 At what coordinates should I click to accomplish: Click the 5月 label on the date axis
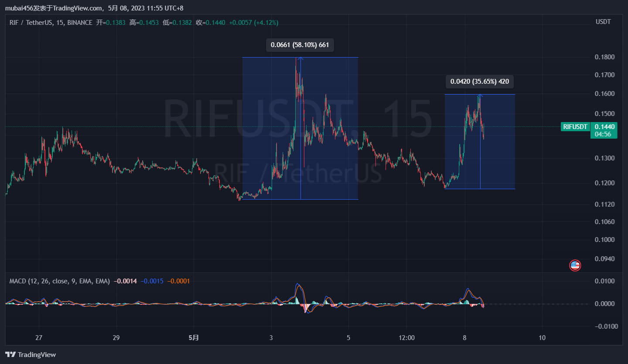[193, 337]
